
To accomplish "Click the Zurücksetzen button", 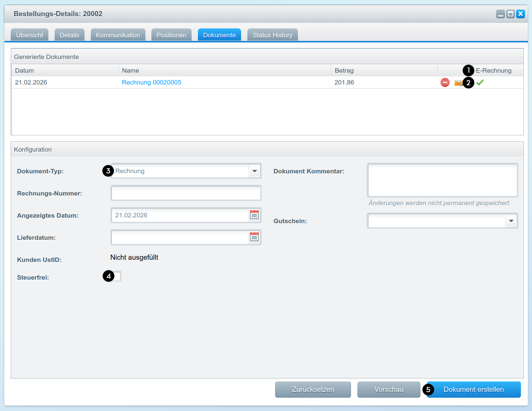I will (x=313, y=390).
